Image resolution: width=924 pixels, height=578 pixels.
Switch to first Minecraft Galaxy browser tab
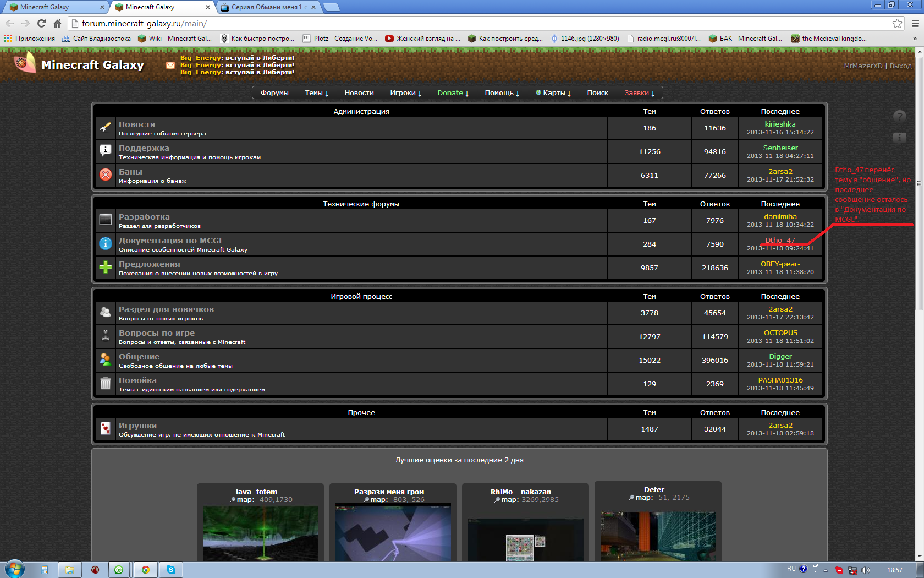coord(55,7)
